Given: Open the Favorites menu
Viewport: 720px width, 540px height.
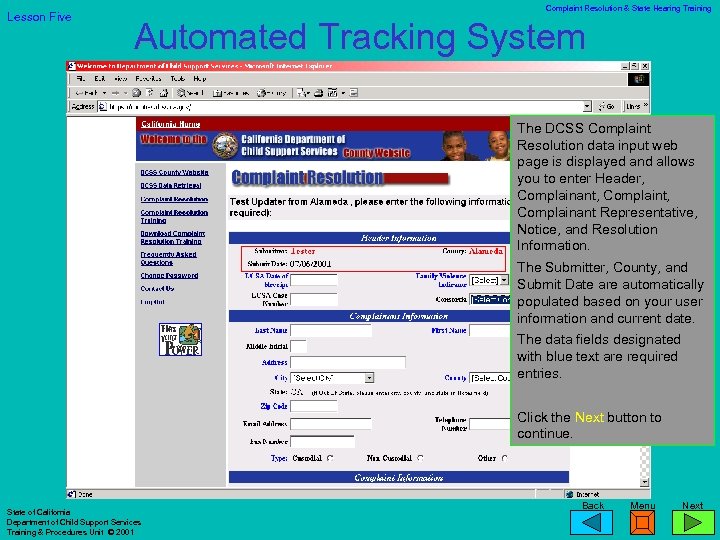Looking at the screenshot, I should pyautogui.click(x=148, y=79).
